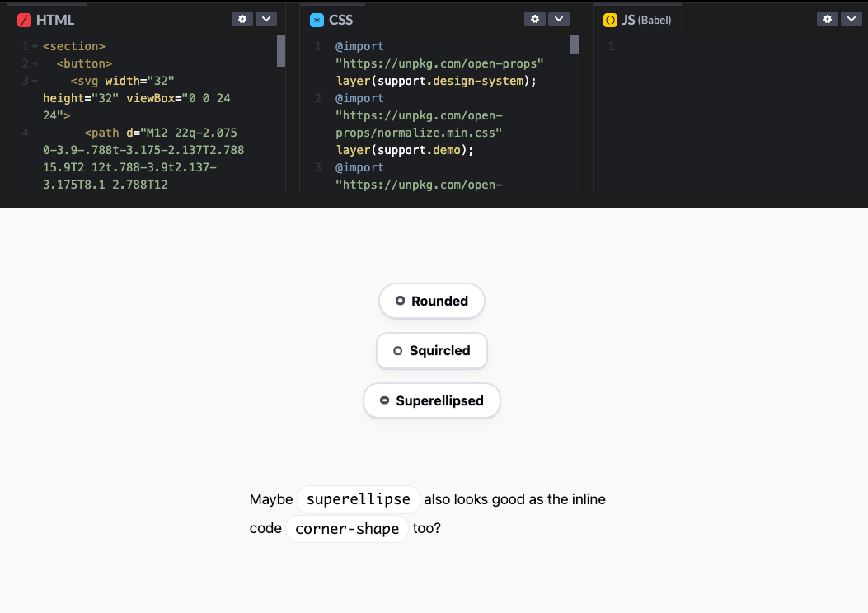Click the inline code text "corner-shape"
This screenshot has height=613, width=868.
click(x=347, y=529)
